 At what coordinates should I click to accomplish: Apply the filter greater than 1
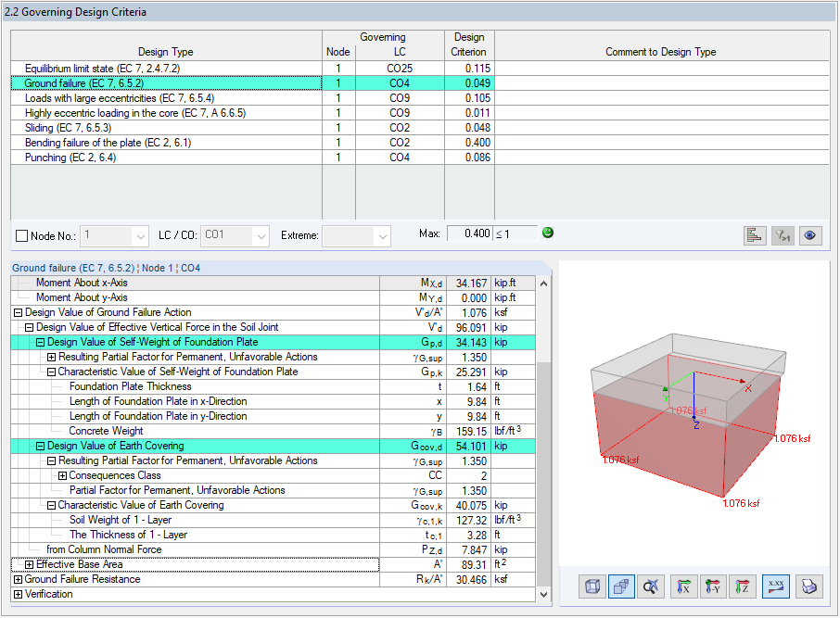(x=782, y=235)
